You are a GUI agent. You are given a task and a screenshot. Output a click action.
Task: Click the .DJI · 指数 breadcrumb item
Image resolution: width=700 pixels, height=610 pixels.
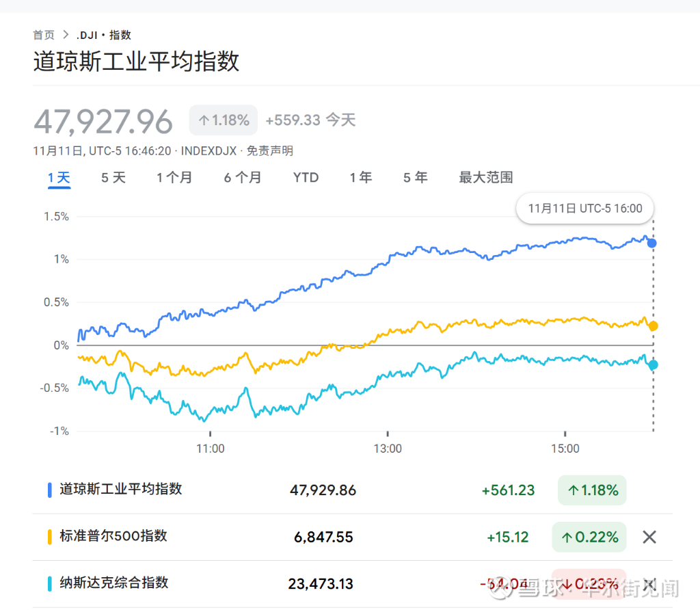104,35
